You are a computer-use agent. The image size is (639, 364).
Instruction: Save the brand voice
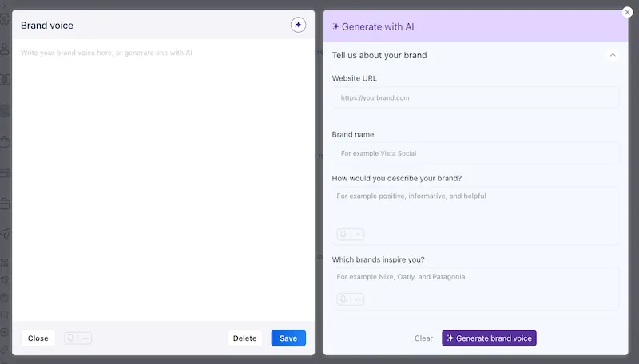click(x=288, y=338)
